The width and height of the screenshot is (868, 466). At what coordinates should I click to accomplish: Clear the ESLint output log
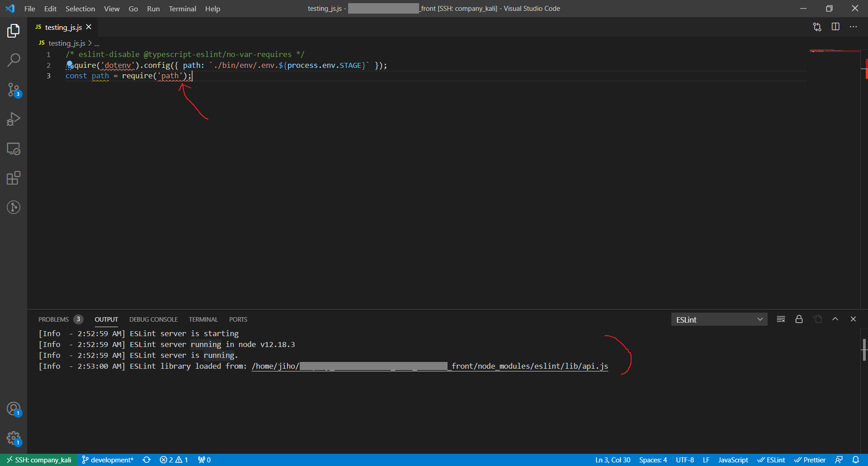coord(781,319)
